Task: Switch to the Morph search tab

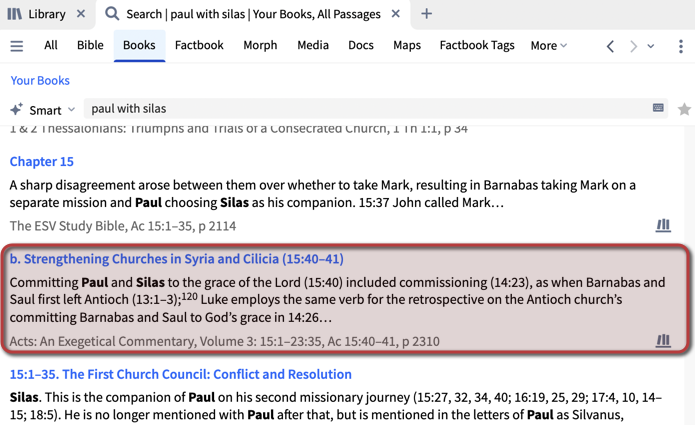Action: pyautogui.click(x=260, y=45)
